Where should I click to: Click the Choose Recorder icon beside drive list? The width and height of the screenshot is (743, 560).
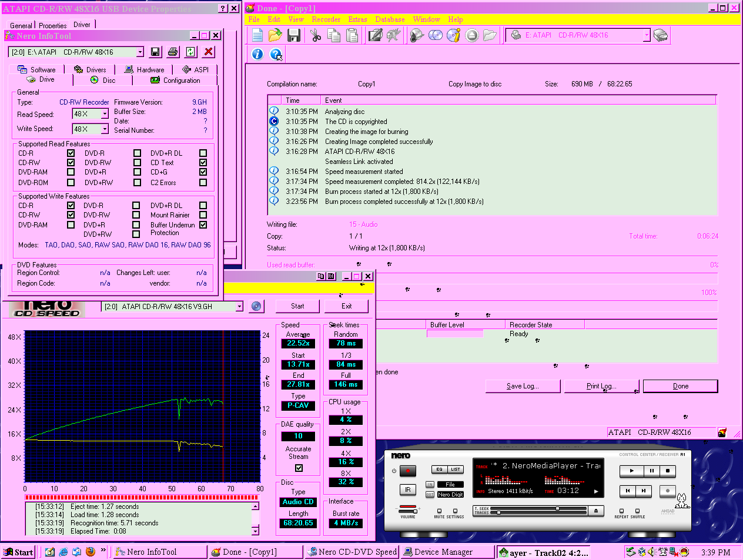(x=661, y=35)
